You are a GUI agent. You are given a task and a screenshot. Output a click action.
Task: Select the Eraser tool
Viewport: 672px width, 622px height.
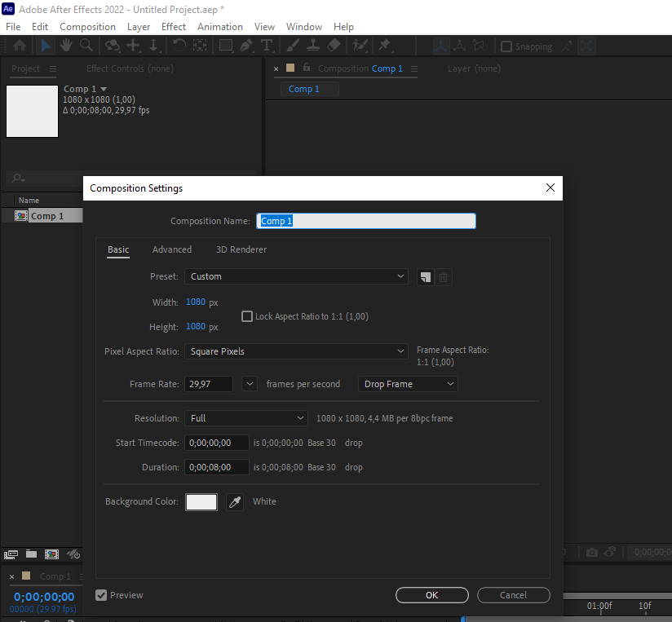tap(334, 46)
